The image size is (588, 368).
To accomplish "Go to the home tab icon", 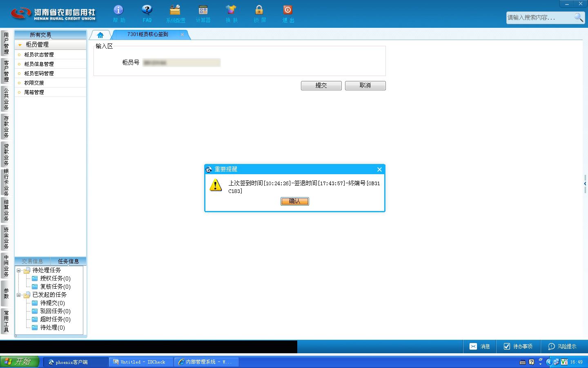I will pos(100,35).
